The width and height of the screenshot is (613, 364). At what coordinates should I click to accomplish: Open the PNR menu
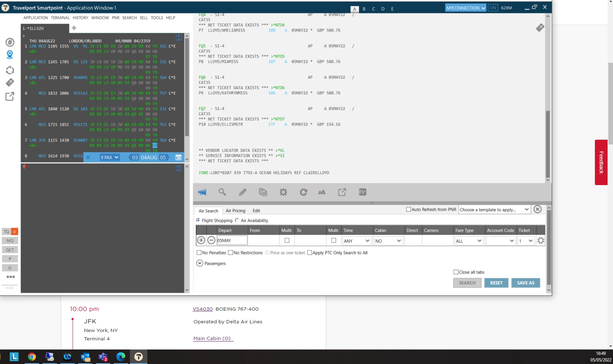[x=115, y=18]
